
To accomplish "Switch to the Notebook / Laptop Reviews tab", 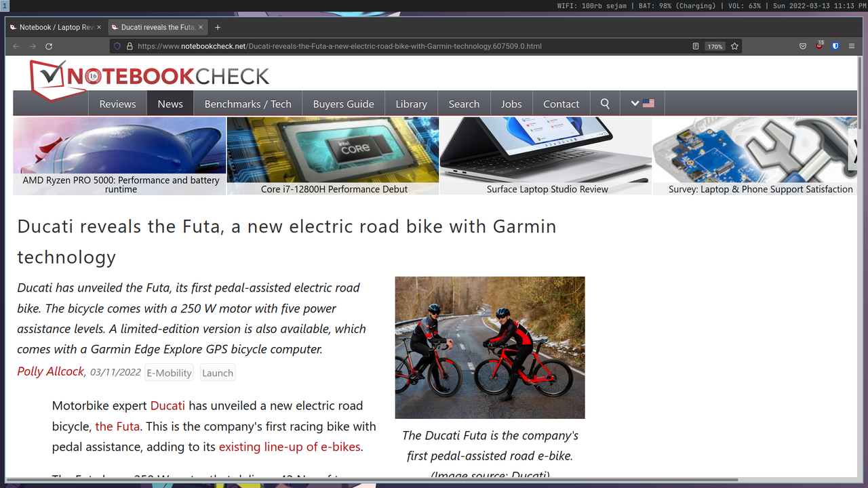I will [56, 27].
